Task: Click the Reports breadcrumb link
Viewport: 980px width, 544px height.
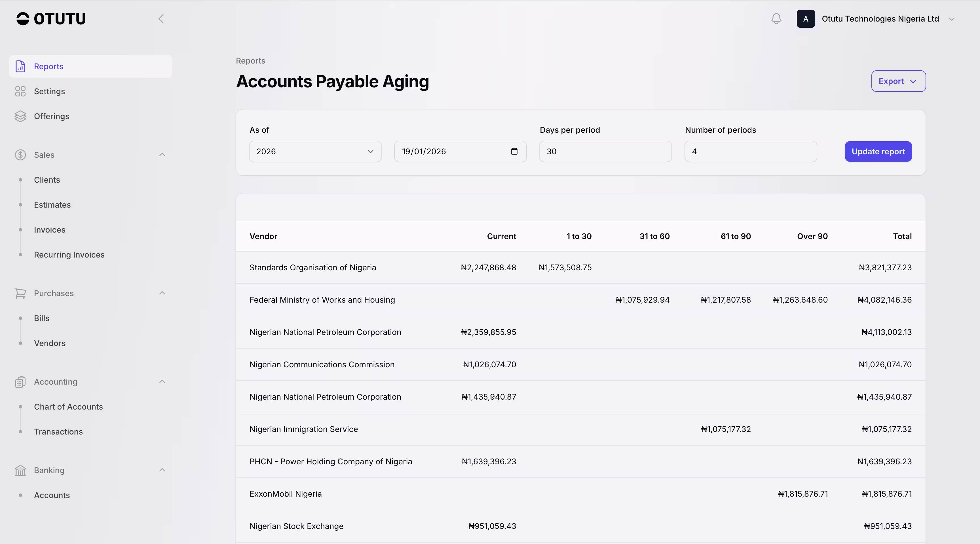Action: tap(250, 61)
